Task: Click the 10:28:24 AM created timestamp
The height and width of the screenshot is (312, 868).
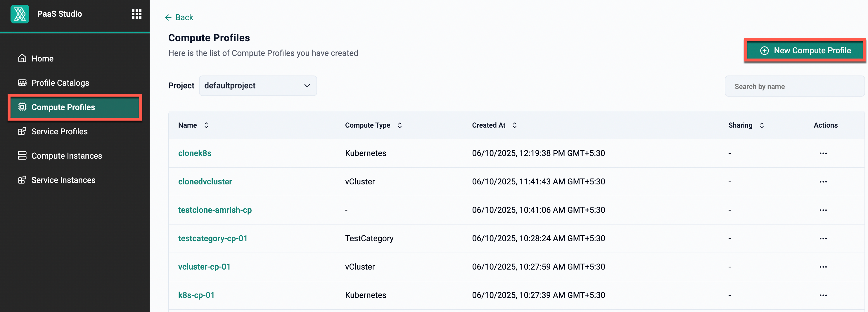Action: pos(538,239)
